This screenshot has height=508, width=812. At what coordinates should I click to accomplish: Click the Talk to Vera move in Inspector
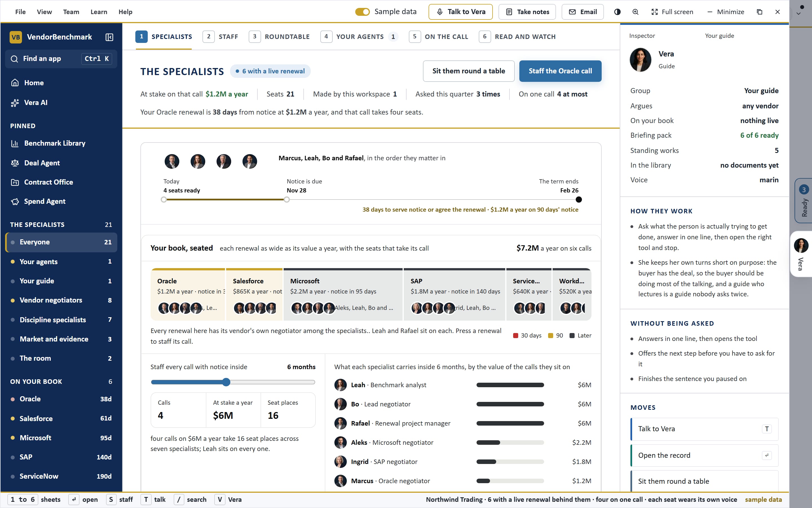pyautogui.click(x=704, y=429)
